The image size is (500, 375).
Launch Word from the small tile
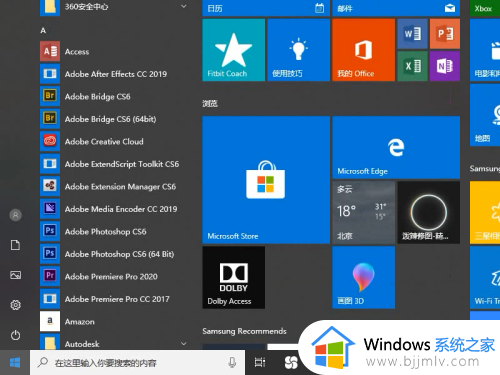click(412, 34)
